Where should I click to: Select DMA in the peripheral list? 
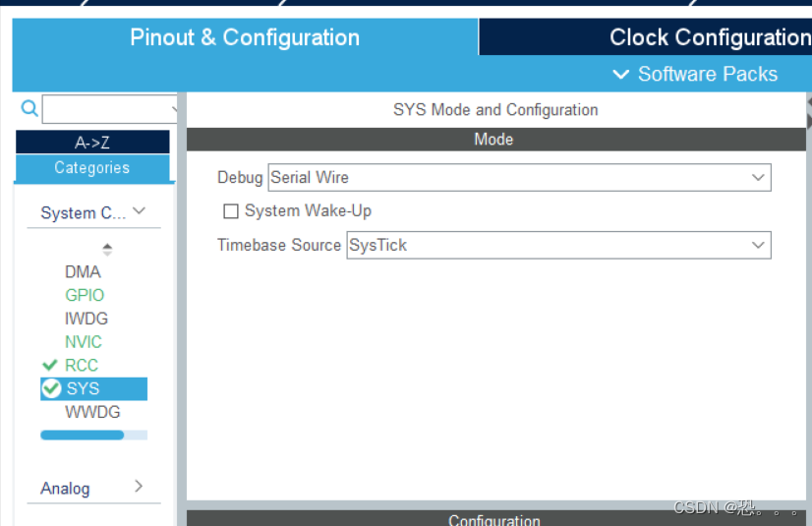click(x=83, y=271)
